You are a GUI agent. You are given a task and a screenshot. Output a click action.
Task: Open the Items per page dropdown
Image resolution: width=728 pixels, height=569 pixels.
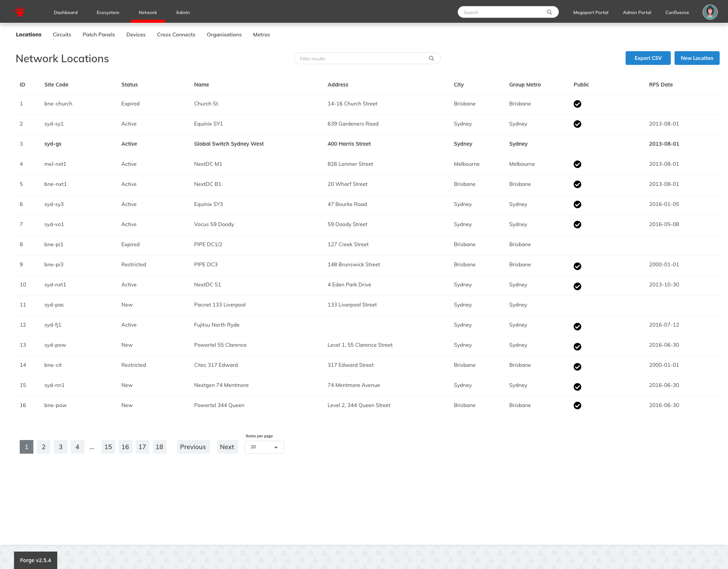tap(264, 447)
